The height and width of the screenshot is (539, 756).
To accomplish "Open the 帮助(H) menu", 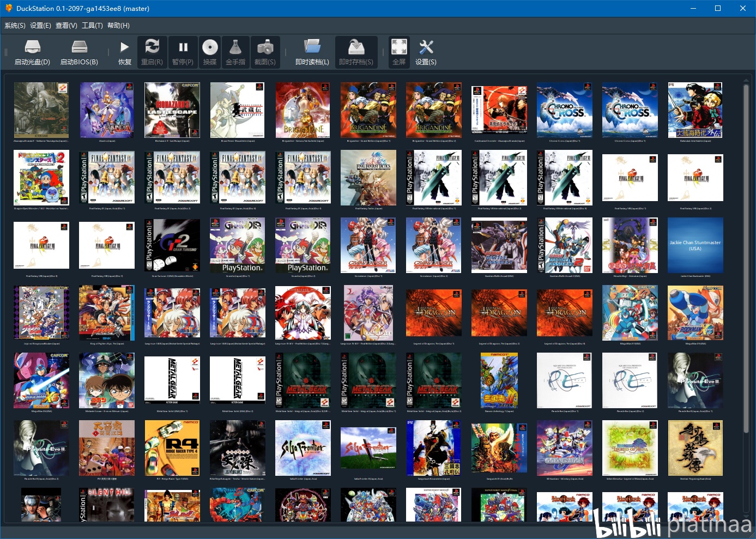I will [x=118, y=26].
